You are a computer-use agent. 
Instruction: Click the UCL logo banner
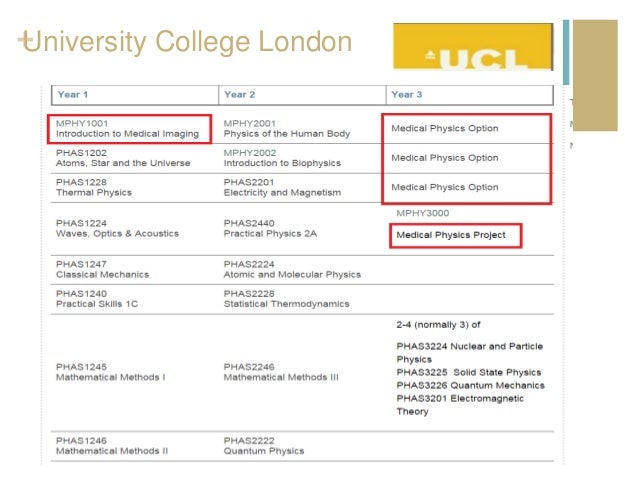tap(473, 47)
